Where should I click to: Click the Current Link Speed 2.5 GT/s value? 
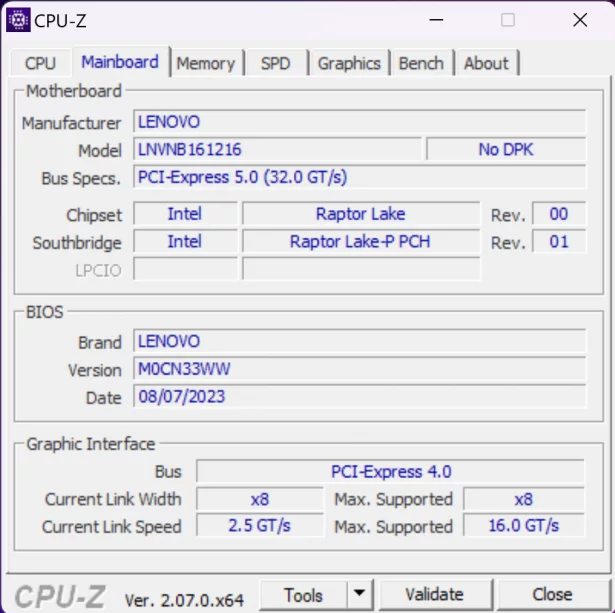pos(259,526)
